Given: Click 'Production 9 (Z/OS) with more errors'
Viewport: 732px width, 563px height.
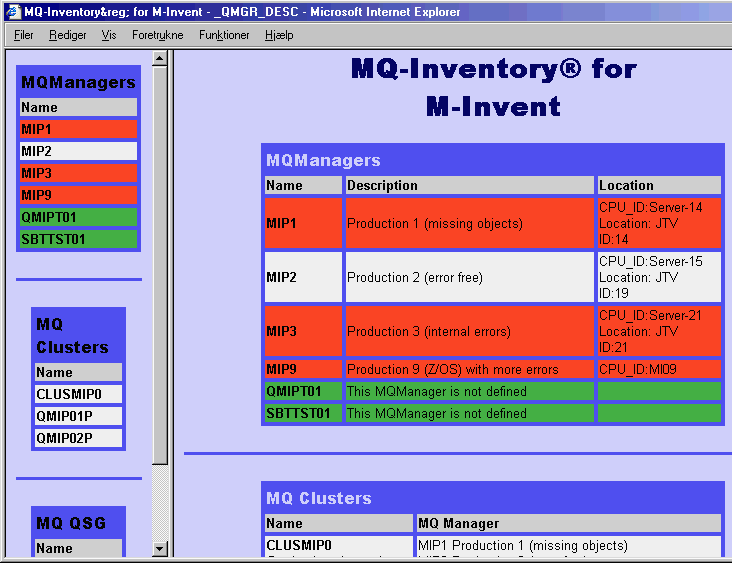Looking at the screenshot, I should (x=470, y=369).
